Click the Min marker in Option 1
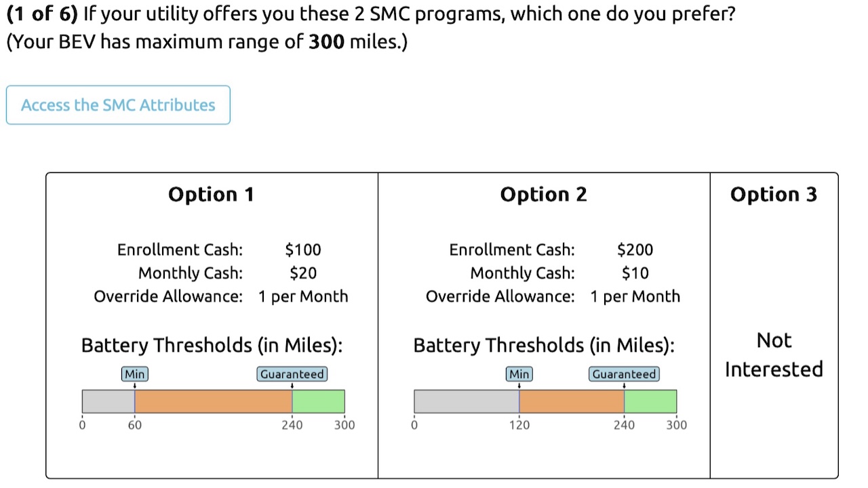 134,374
